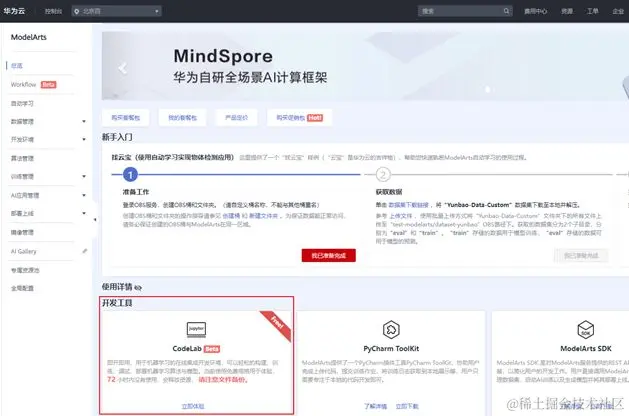This screenshot has height=416, width=629.
Task: Open 自动学习 in the sidebar
Action: tap(22, 103)
